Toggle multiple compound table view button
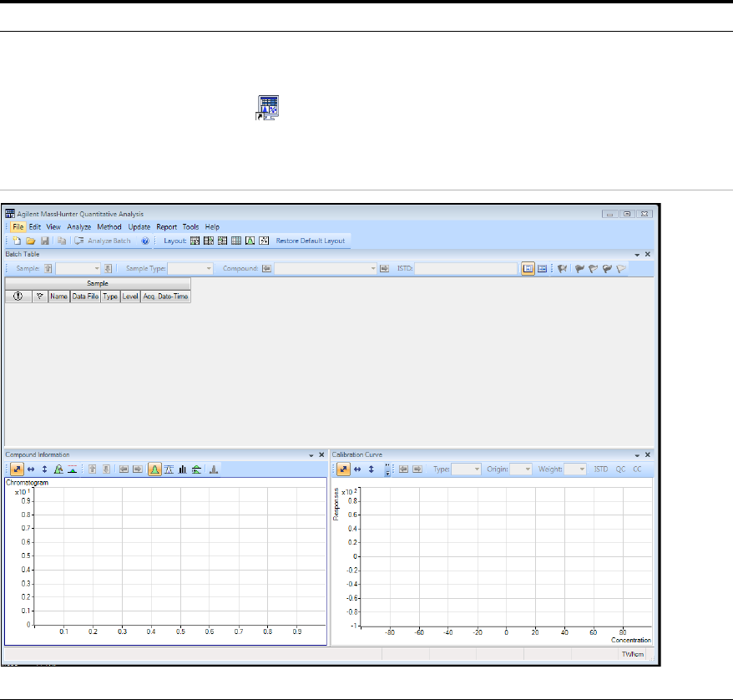Viewport: 733px width, 700px height. coord(543,268)
